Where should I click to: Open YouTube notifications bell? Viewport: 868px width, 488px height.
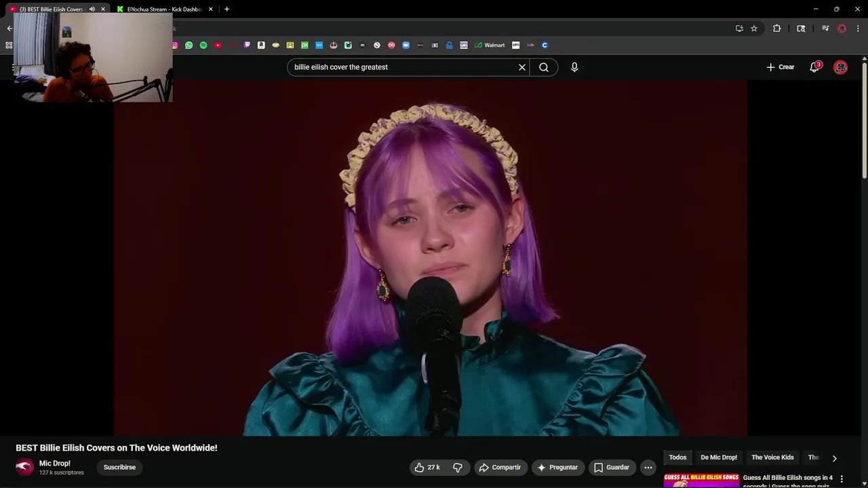point(814,67)
